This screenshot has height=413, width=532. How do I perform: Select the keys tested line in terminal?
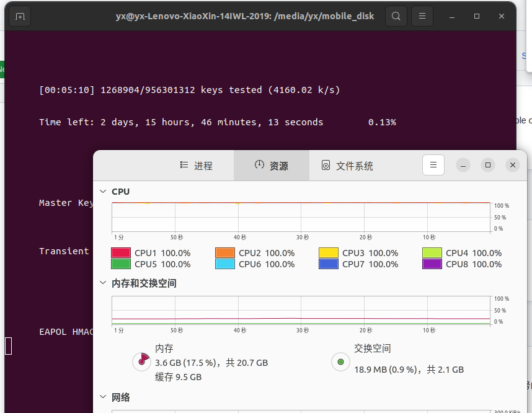pos(190,90)
